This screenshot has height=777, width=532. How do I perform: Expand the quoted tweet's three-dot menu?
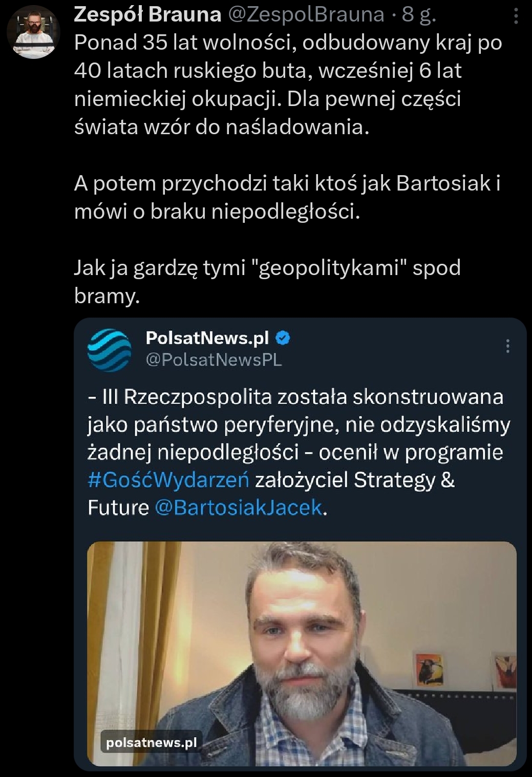507,346
